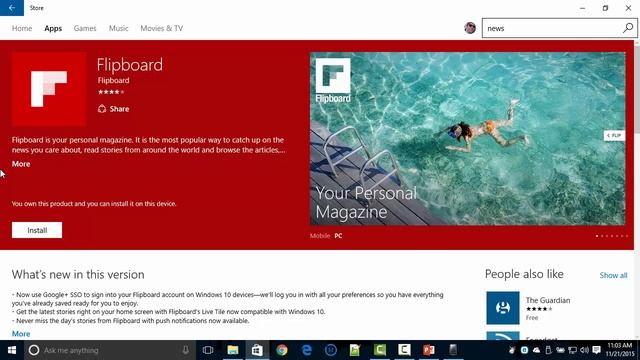
Task: Open the user account avatar
Action: point(470,28)
